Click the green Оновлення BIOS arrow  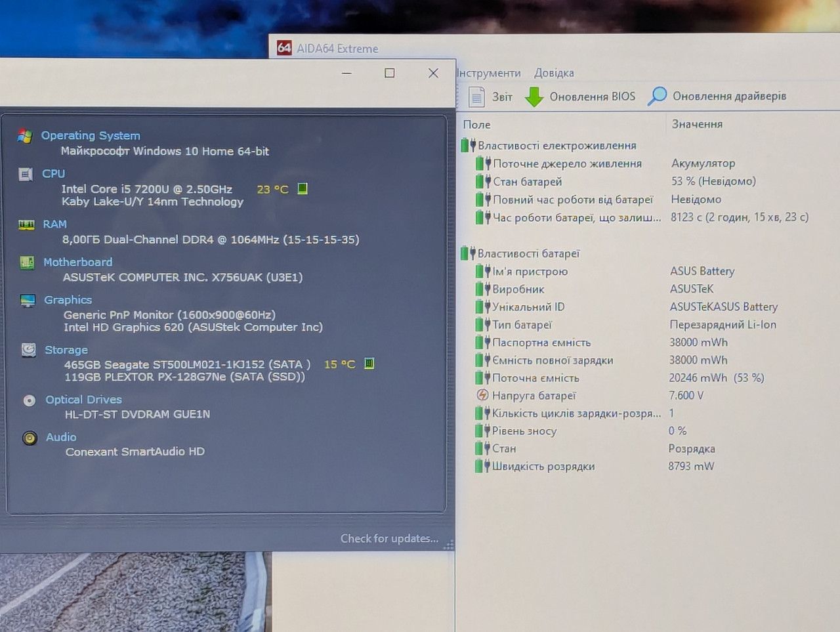pyautogui.click(x=534, y=97)
